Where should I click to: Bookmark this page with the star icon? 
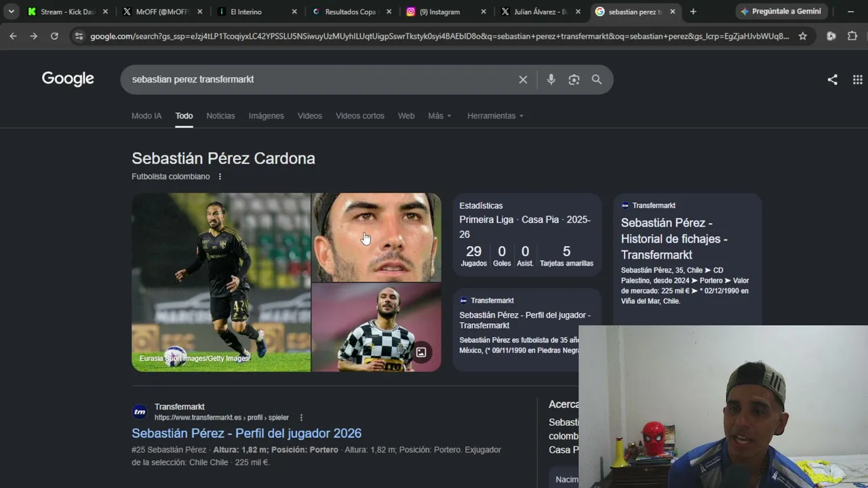tap(803, 36)
